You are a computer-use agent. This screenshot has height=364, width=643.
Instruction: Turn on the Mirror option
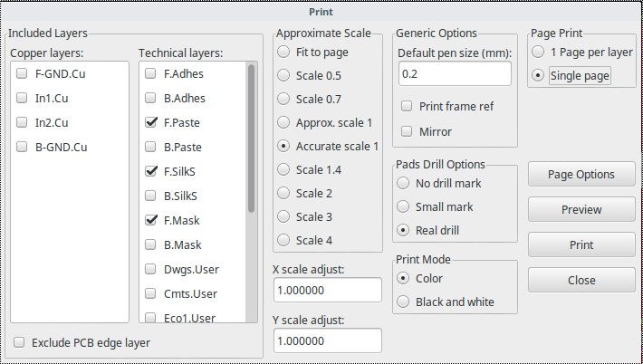(x=407, y=131)
